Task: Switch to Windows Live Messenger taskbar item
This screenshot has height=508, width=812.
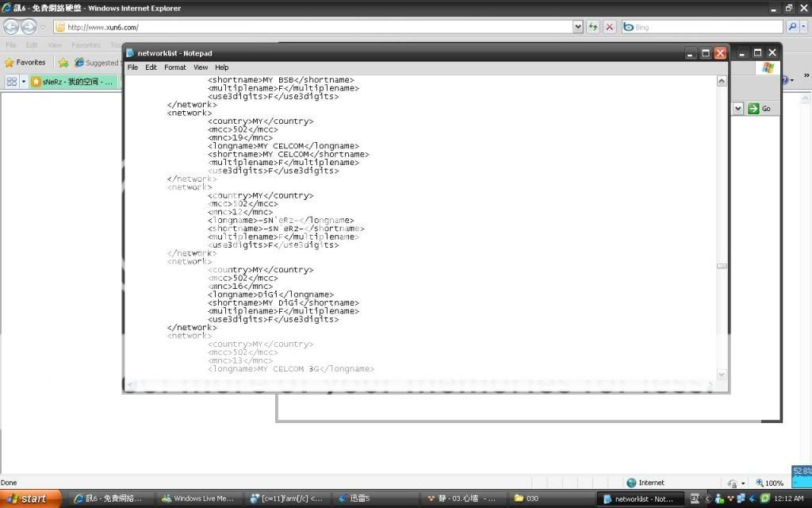Action: click(197, 498)
